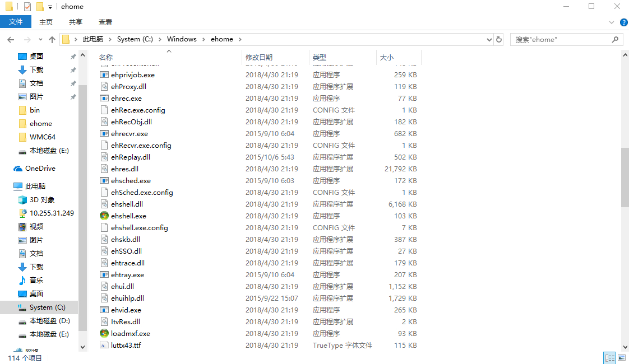This screenshot has height=364, width=629.
Task: Expand breadcrumb chevron after Windows
Action: (x=203, y=39)
